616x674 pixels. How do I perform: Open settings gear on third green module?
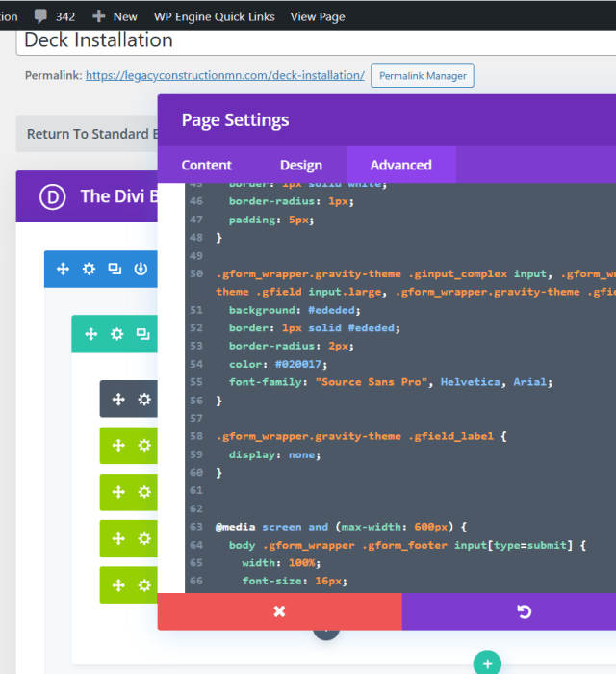click(x=144, y=538)
